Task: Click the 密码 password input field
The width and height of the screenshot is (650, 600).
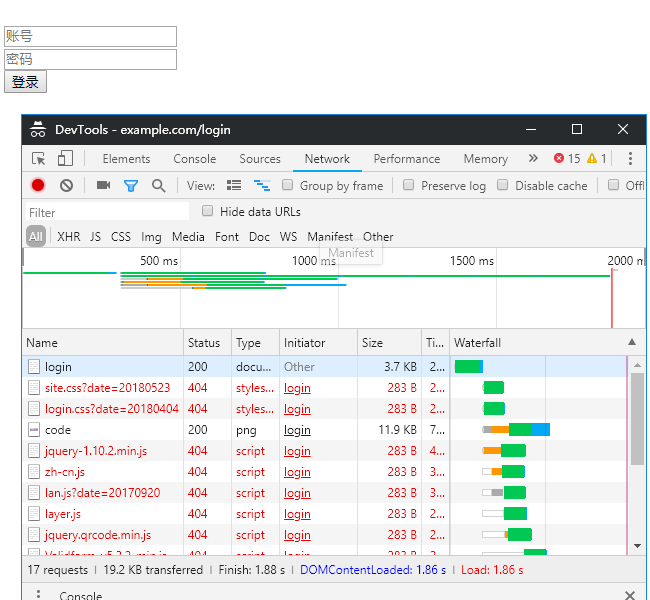Action: pos(90,59)
